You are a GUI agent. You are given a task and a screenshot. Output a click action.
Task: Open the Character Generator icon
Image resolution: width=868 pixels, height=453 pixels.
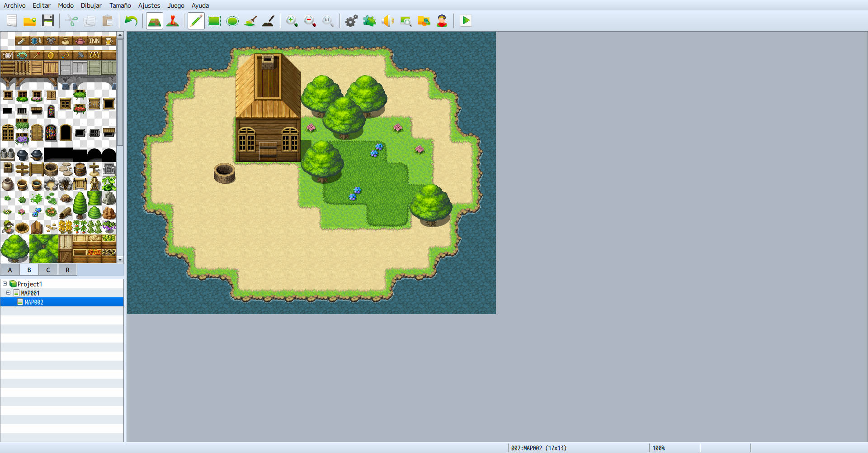click(x=442, y=21)
